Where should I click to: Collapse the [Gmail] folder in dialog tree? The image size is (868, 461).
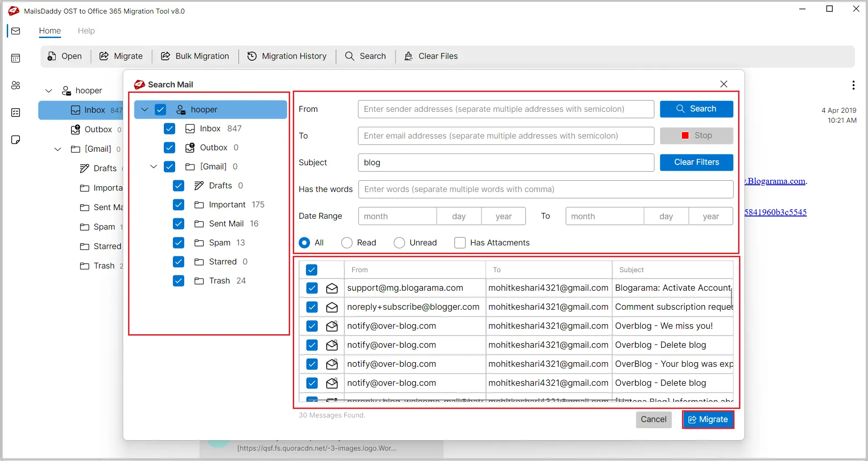pos(154,167)
